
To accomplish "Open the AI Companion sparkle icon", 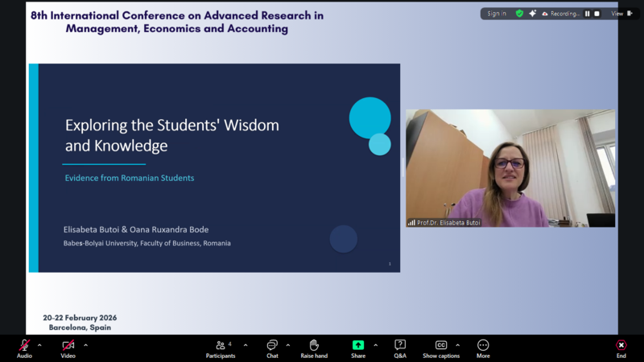I will [x=532, y=14].
